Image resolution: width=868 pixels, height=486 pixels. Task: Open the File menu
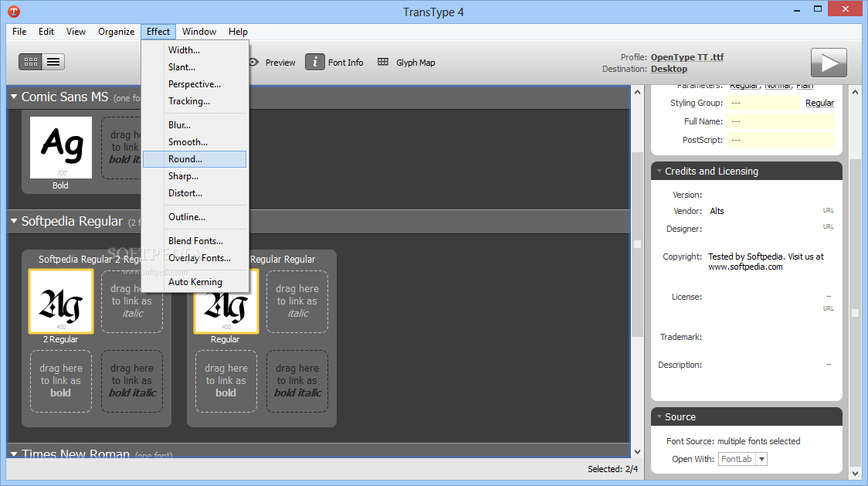19,32
